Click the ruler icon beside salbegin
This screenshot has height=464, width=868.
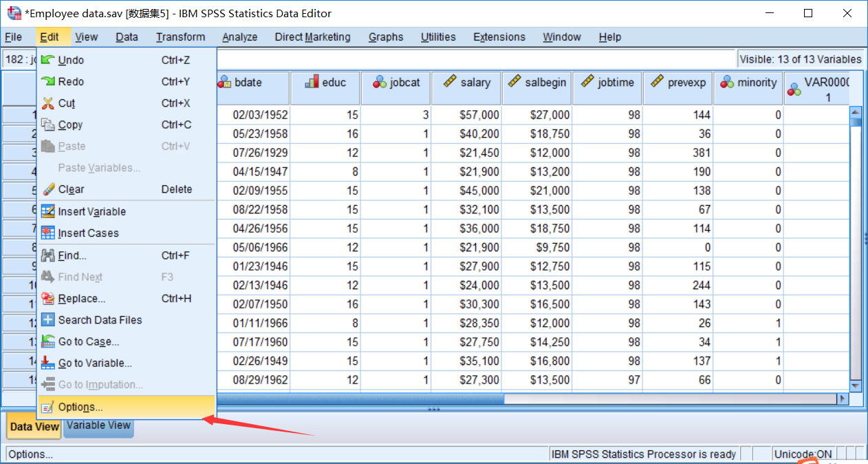[x=514, y=82]
